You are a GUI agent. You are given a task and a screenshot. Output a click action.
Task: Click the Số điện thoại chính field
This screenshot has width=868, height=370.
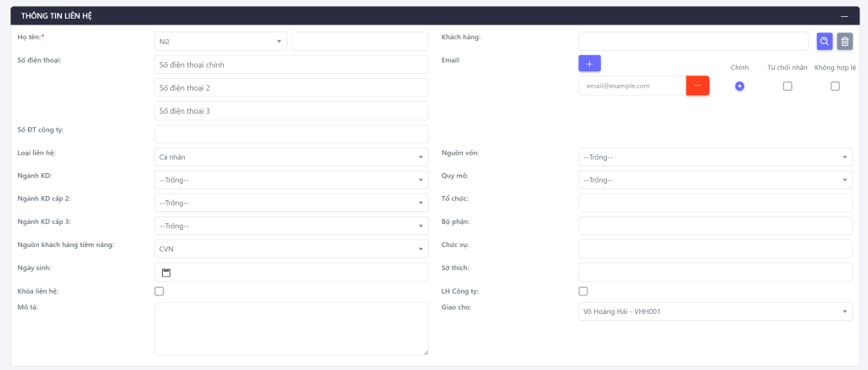click(x=291, y=64)
